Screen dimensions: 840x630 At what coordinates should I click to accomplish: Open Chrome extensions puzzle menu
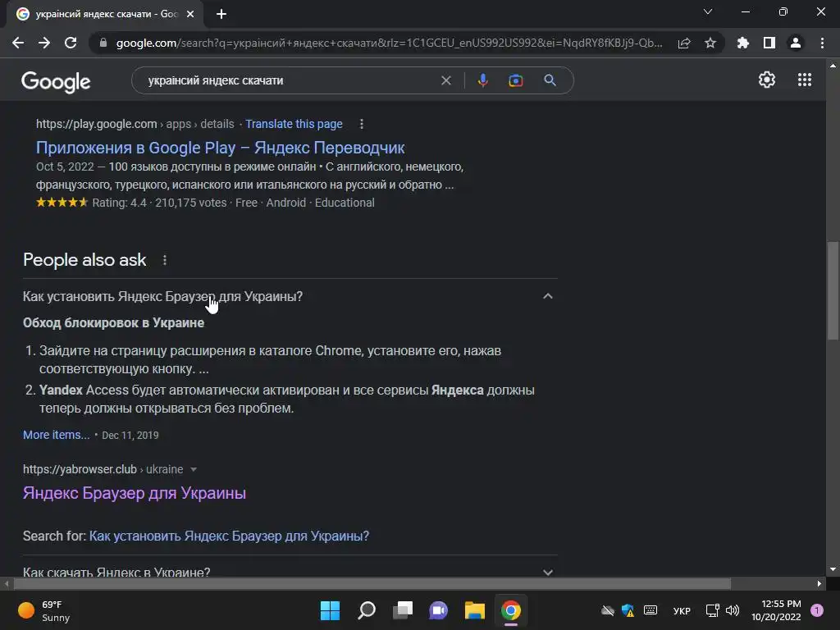click(743, 43)
